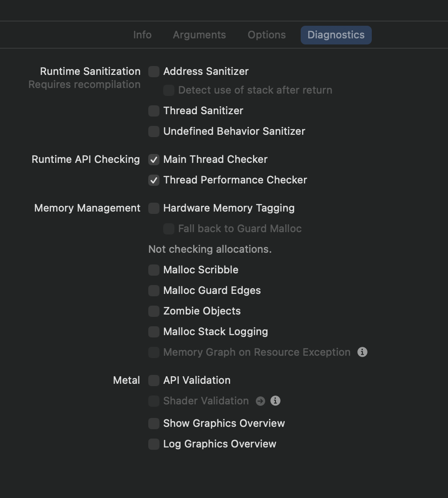Check Log Graphics Overview
The width and height of the screenshot is (448, 498).
tap(154, 444)
